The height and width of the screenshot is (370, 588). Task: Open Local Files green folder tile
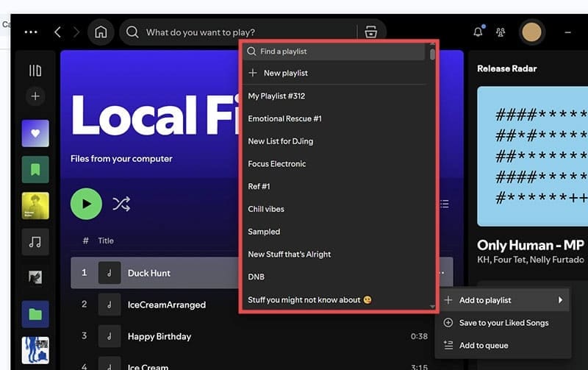click(x=35, y=314)
